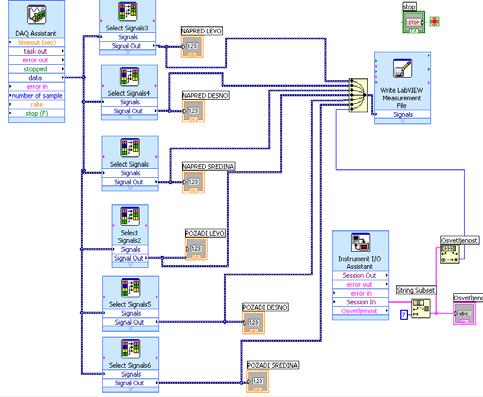Click DAQ Assistant number of samples terminal
Image resolution: width=483 pixels, height=397 pixels.
coord(36,96)
